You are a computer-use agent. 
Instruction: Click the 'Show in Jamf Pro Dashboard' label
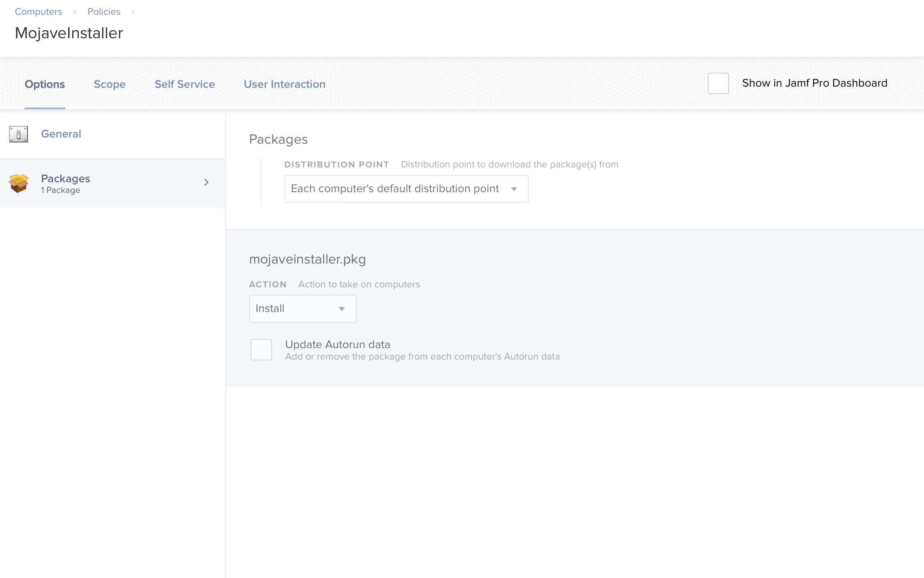(815, 83)
